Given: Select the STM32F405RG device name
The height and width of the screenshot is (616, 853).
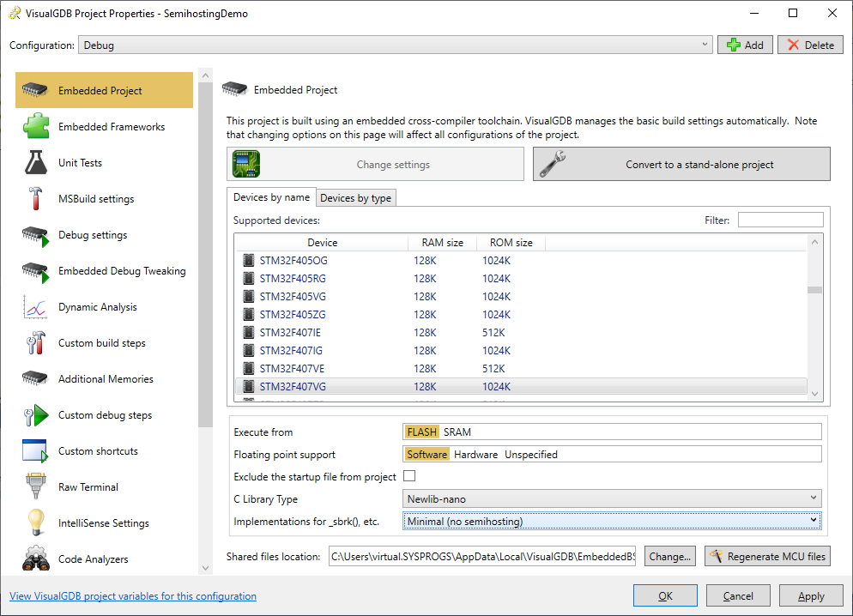Looking at the screenshot, I should 293,278.
